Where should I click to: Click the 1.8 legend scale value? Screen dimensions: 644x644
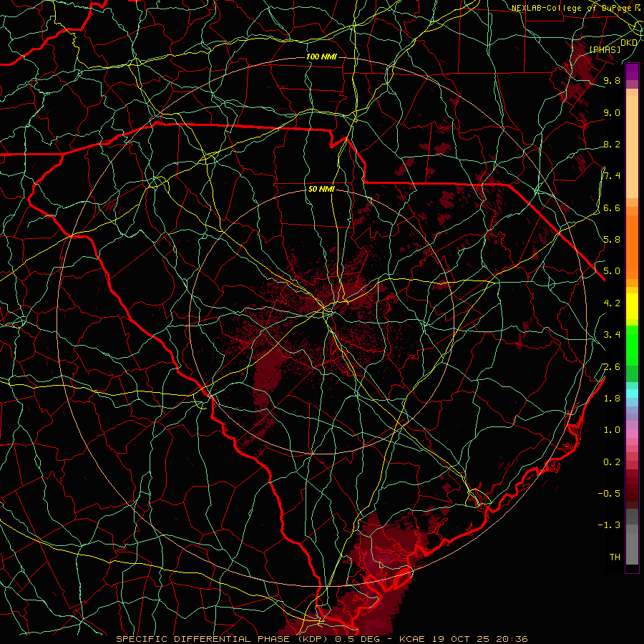pos(612,399)
